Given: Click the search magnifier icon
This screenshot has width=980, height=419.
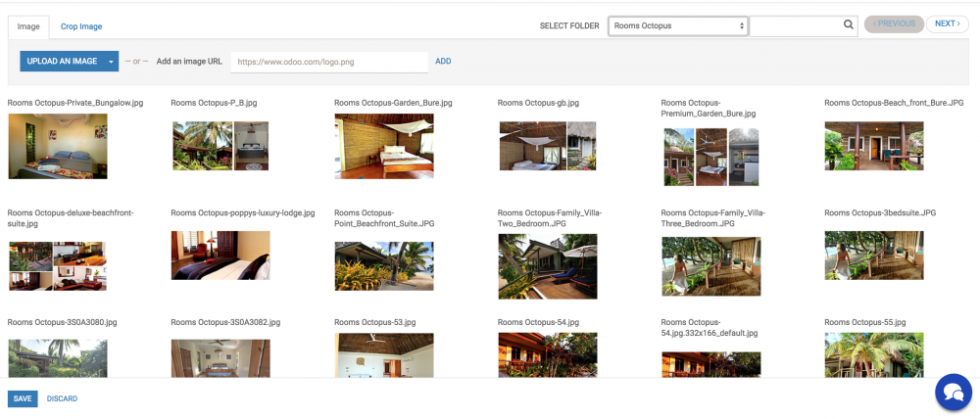Looking at the screenshot, I should click(848, 25).
